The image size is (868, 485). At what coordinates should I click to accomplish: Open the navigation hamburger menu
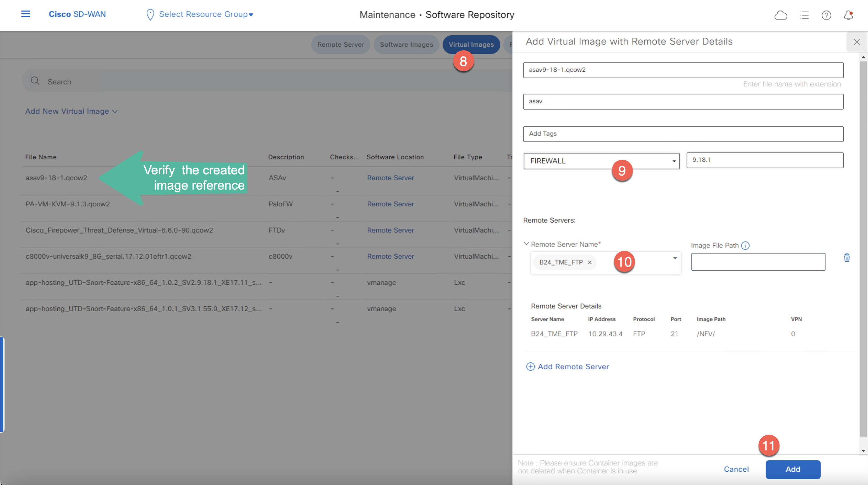pyautogui.click(x=26, y=14)
